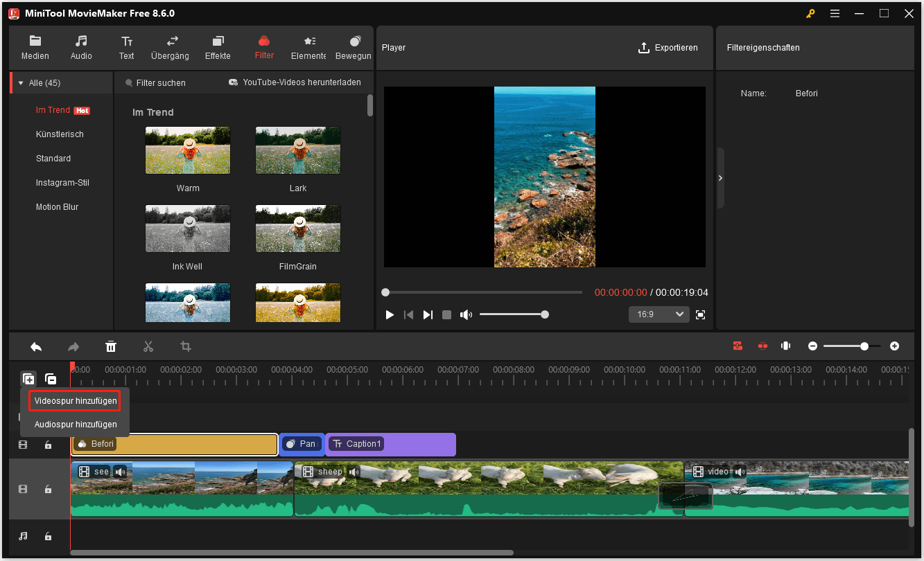The width and height of the screenshot is (924, 561).
Task: Open the Übergänge panel
Action: tap(170, 47)
